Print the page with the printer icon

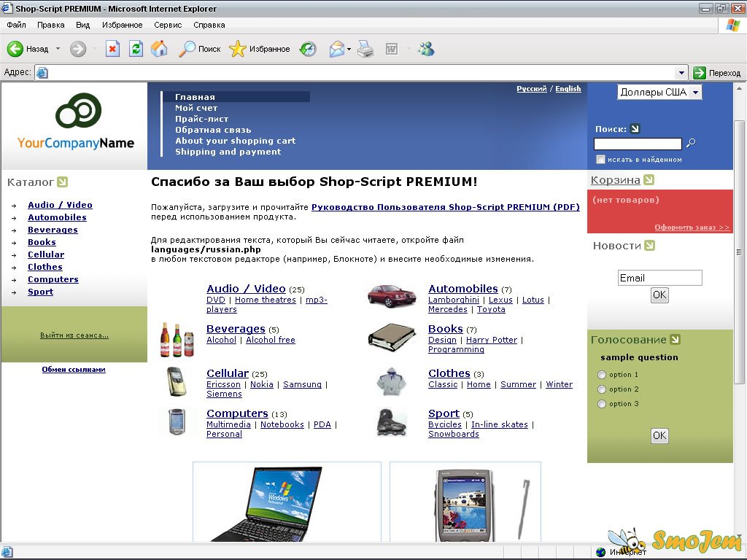365,49
